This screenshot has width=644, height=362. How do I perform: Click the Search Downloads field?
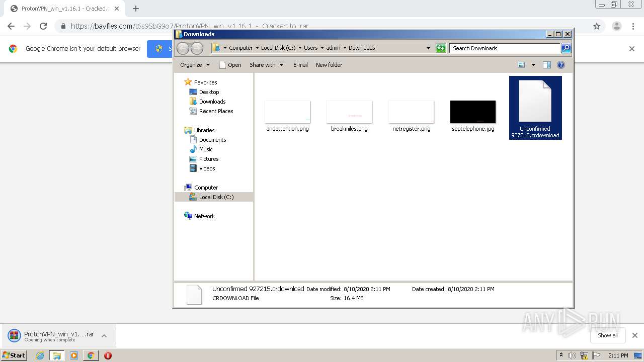click(x=504, y=48)
